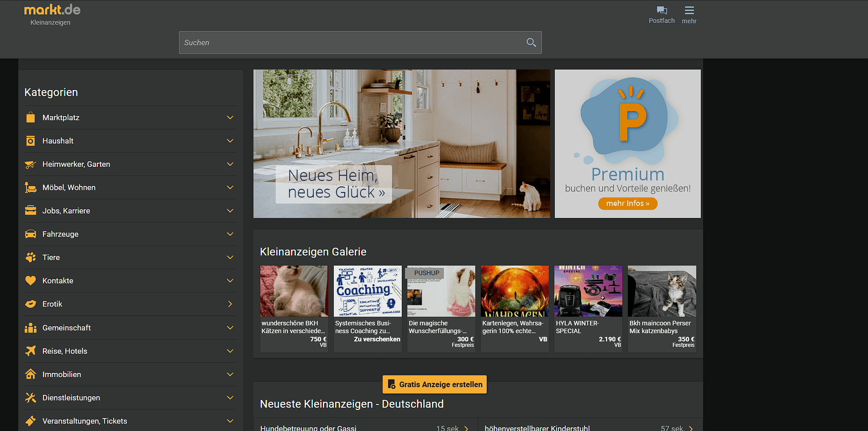Open the mehr hamburger menu
This screenshot has height=431, width=868.
689,11
